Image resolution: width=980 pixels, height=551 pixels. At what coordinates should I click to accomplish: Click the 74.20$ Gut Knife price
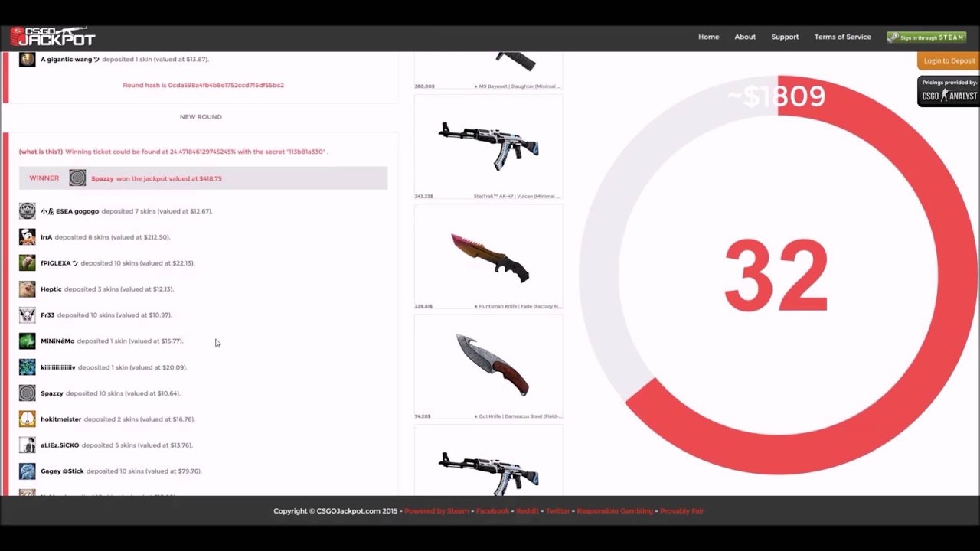(x=423, y=416)
